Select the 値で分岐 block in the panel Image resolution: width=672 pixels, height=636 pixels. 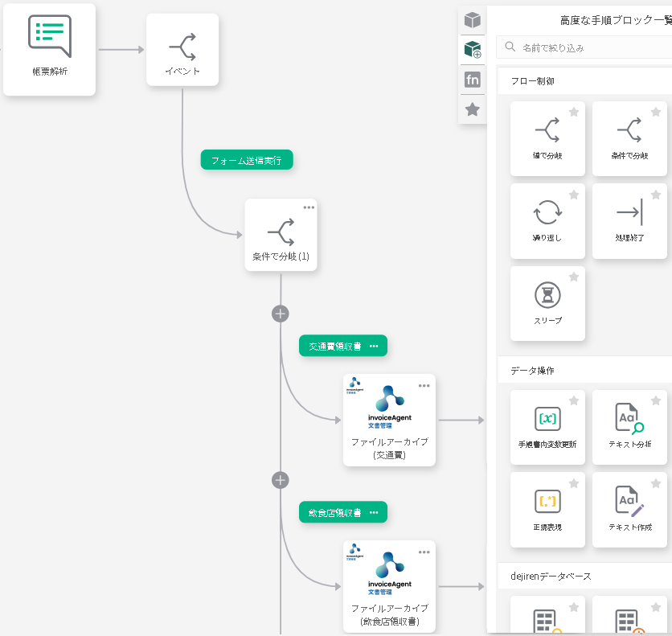coord(547,137)
